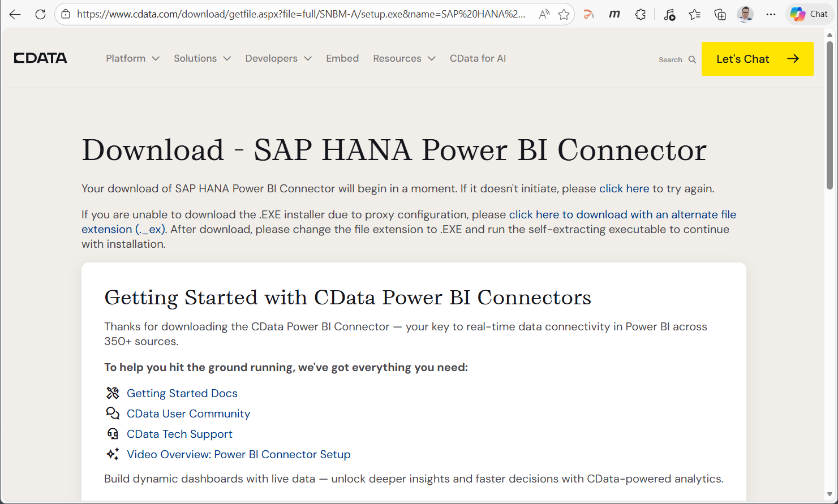Open Settings and more ellipsis menu

point(771,14)
